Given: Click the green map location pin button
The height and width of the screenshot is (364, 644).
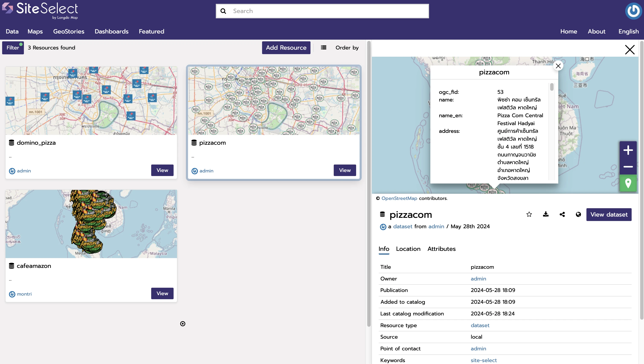Looking at the screenshot, I should (x=628, y=183).
